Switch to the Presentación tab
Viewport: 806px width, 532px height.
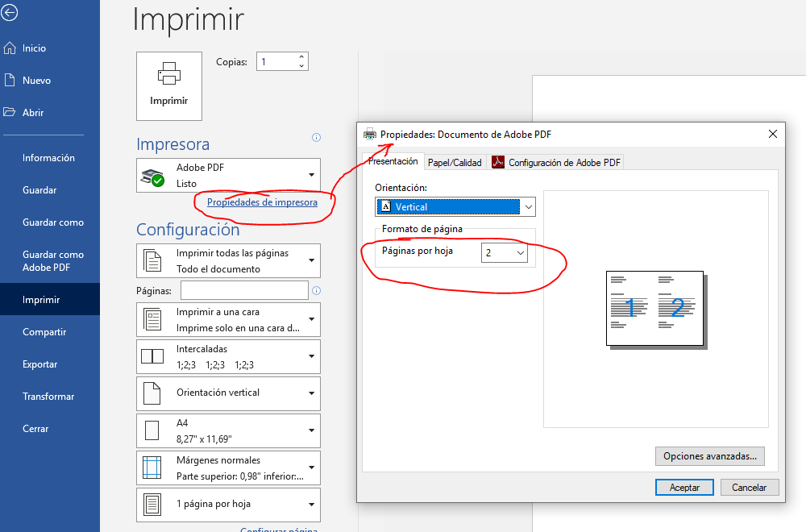pyautogui.click(x=393, y=161)
